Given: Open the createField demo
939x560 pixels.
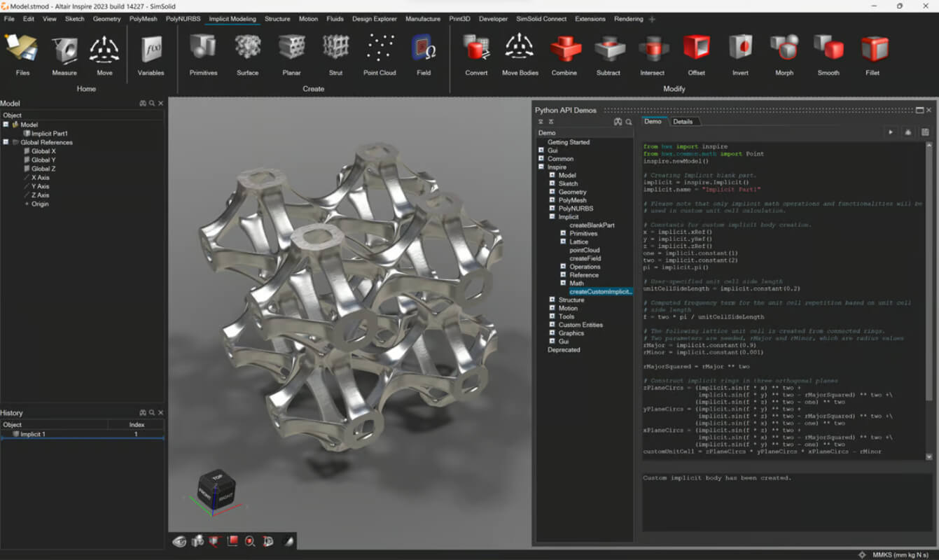Looking at the screenshot, I should (x=585, y=258).
